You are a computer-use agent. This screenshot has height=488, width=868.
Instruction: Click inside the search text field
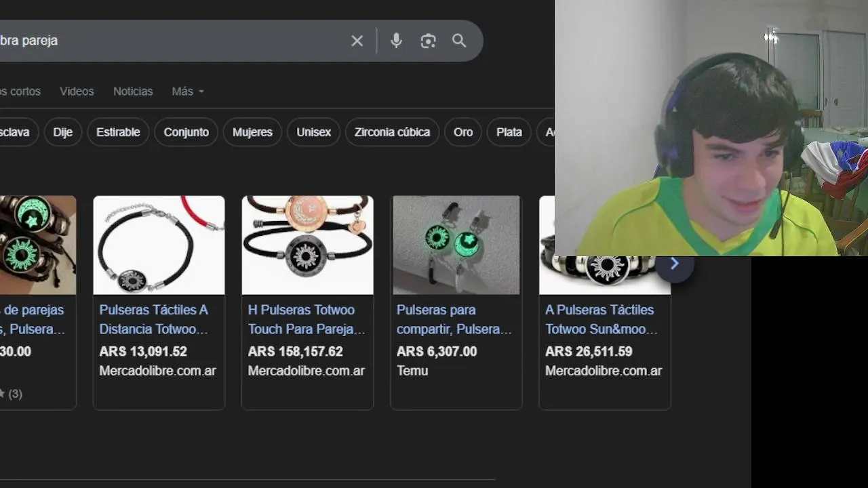click(170, 41)
